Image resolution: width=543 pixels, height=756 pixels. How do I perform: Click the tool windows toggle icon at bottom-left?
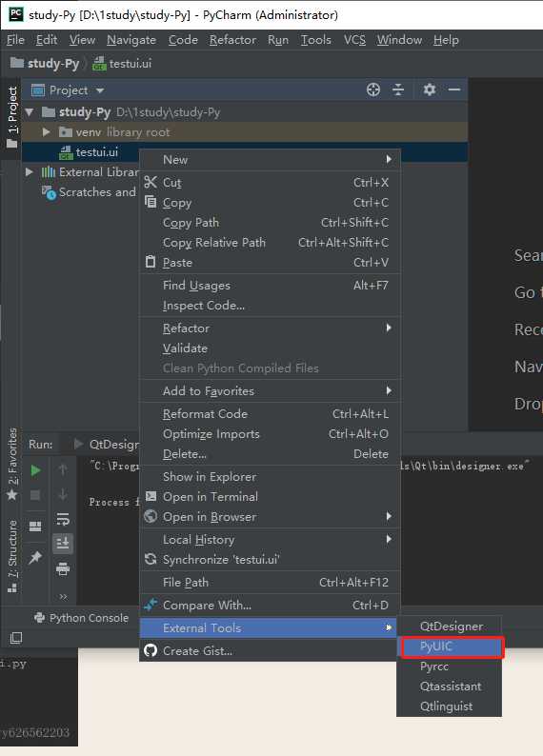(16, 638)
